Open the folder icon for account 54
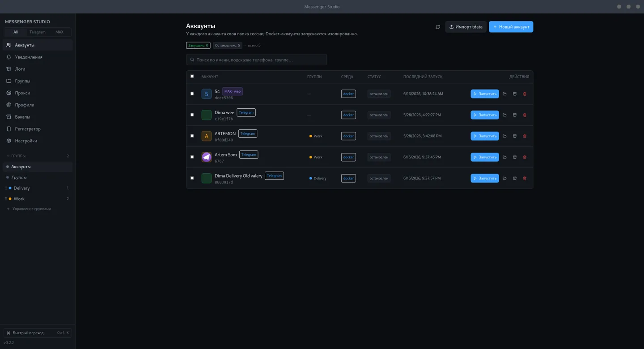 coord(504,94)
